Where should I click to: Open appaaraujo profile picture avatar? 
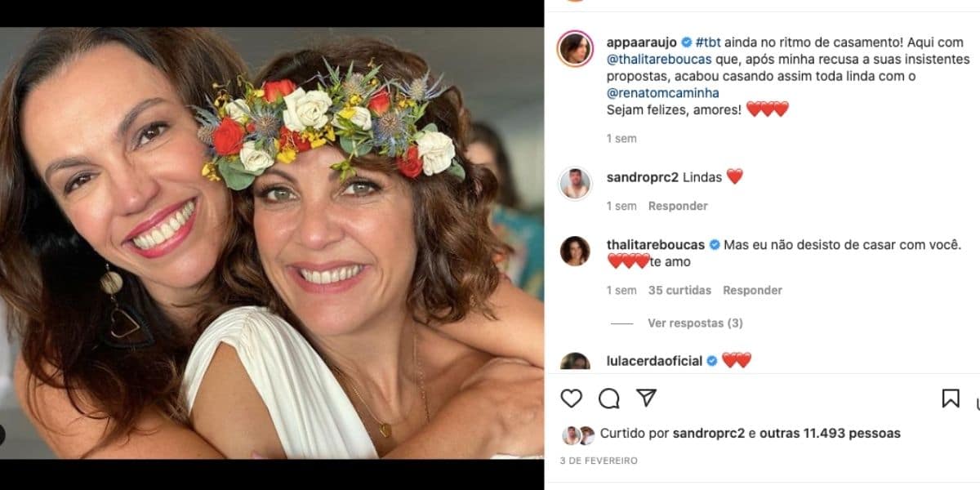(x=575, y=49)
